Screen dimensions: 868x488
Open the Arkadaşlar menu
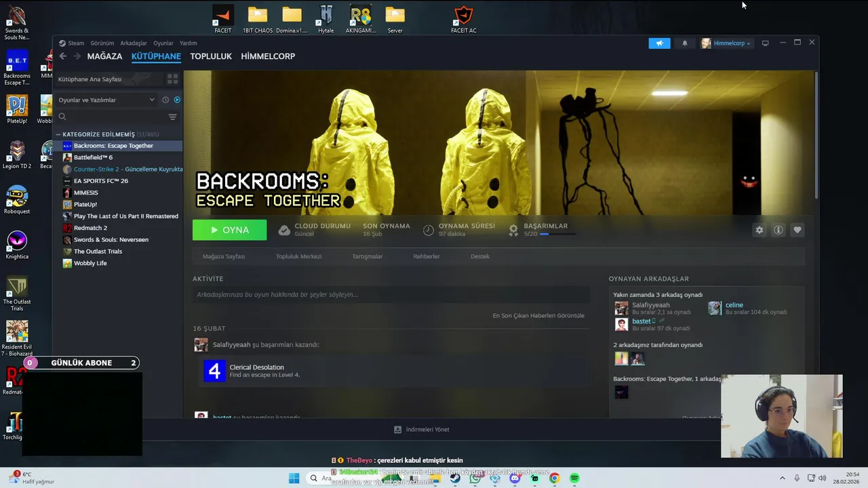pos(134,43)
